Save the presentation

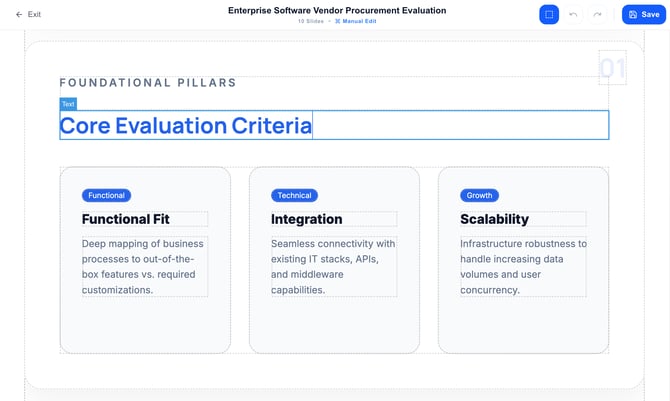pyautogui.click(x=643, y=15)
